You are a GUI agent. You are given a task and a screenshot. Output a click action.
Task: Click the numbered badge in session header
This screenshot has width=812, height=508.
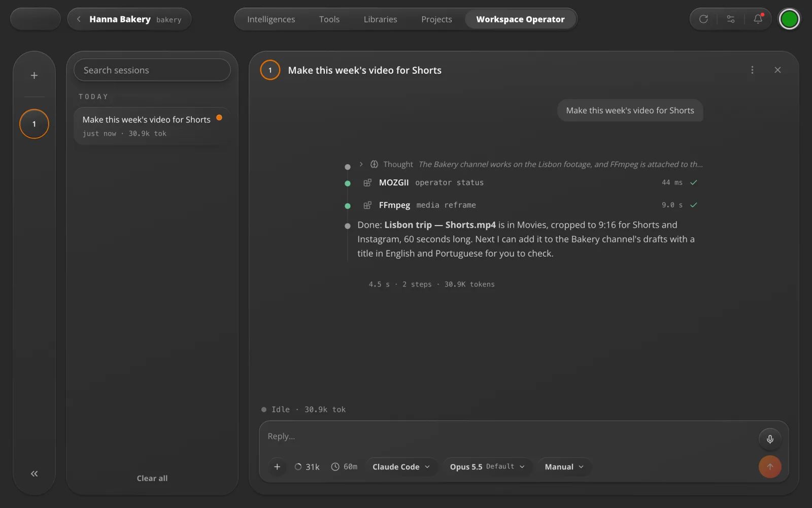270,70
